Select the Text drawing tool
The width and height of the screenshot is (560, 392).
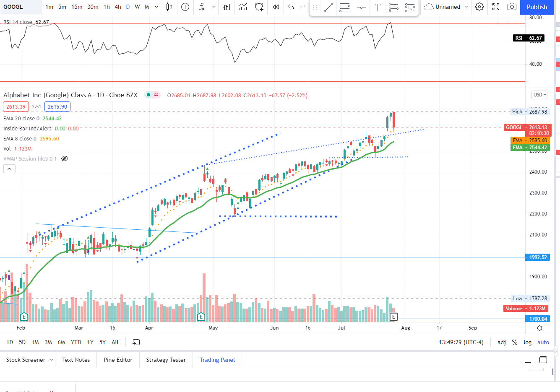tap(378, 7)
